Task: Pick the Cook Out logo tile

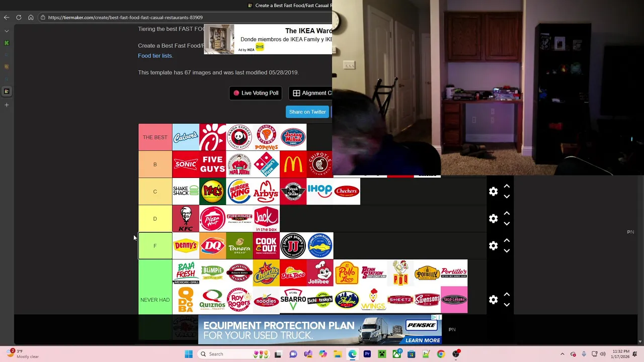Action: coord(266,246)
